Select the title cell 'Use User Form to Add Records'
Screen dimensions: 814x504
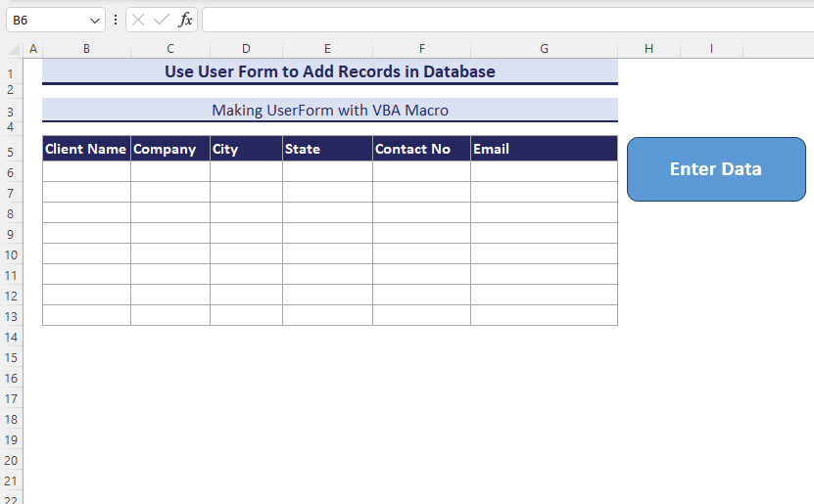pyautogui.click(x=330, y=71)
